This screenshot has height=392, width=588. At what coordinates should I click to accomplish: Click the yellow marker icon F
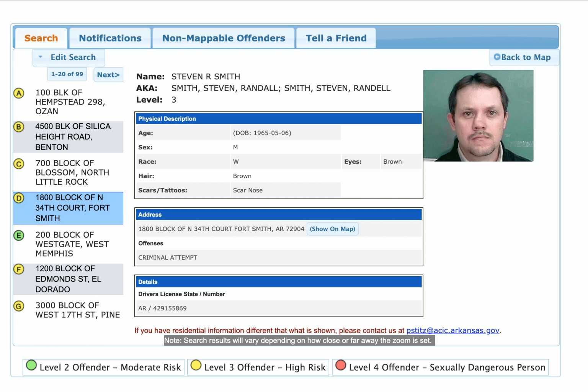pyautogui.click(x=19, y=269)
